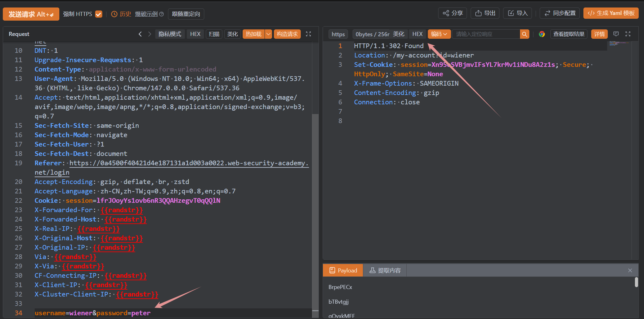Click the Payload panel scrollbar
The height and width of the screenshot is (319, 644).
(x=637, y=282)
